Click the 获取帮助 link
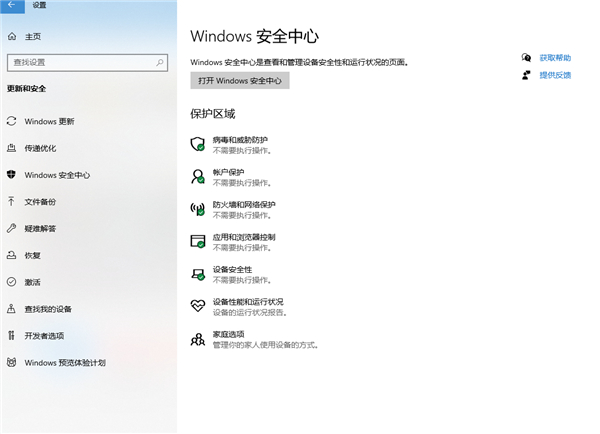Image resolution: width=600 pixels, height=434 pixels. tap(555, 58)
